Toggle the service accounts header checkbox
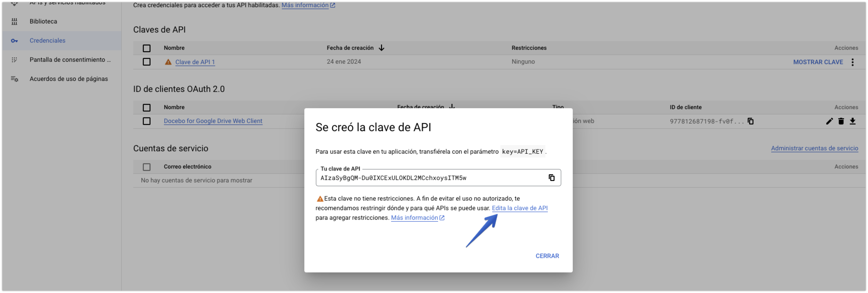 147,167
